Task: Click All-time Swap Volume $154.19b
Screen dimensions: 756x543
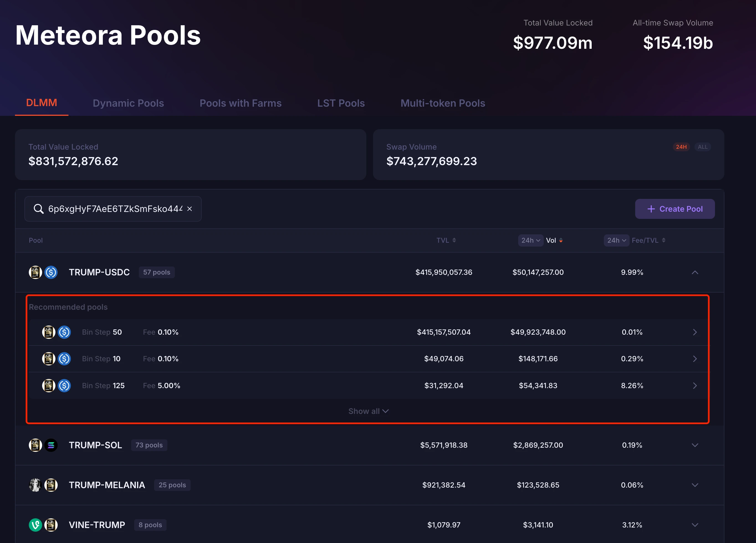Action: coord(678,43)
